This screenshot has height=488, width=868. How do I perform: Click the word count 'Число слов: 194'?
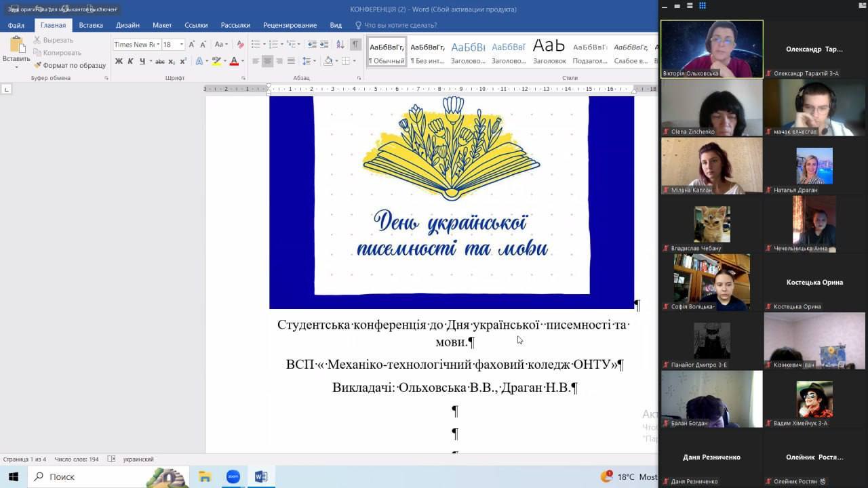click(x=77, y=459)
